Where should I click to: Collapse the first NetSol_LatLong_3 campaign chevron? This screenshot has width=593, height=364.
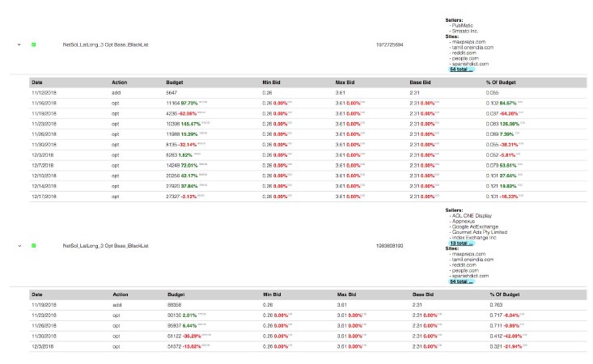tap(19, 44)
